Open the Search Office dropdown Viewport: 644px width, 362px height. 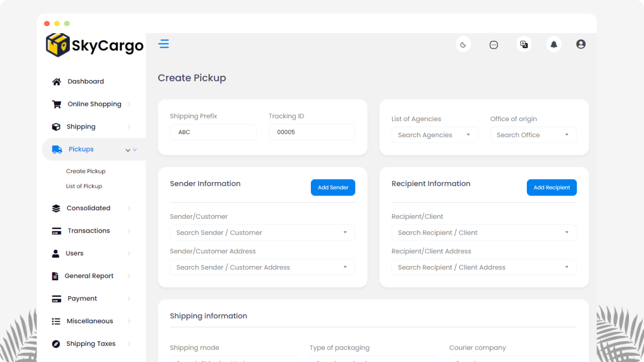[x=533, y=135]
